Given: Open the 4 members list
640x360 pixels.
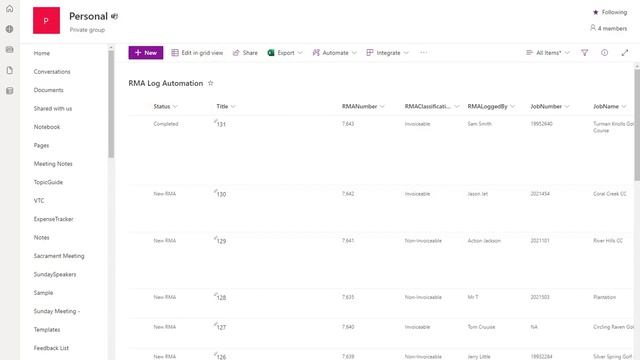Looking at the screenshot, I should pyautogui.click(x=608, y=28).
